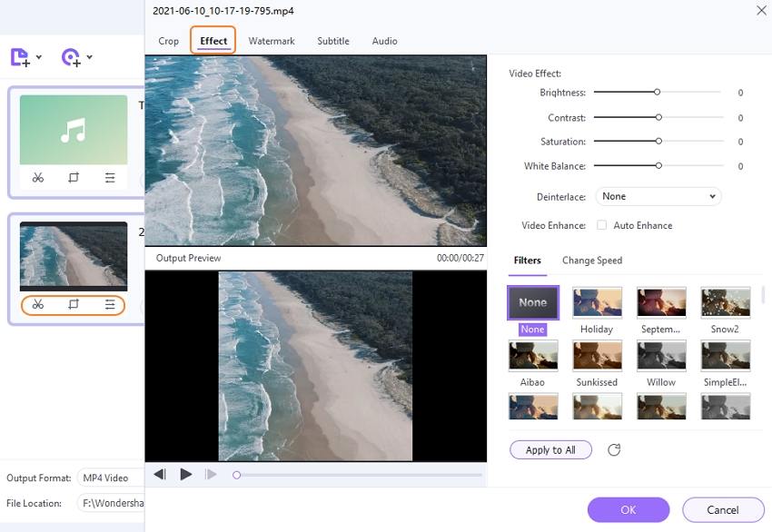Confirm with the OK button

pyautogui.click(x=628, y=510)
